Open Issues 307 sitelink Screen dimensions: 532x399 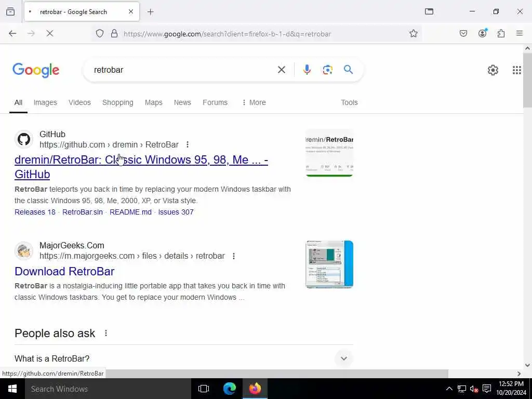coord(176,212)
